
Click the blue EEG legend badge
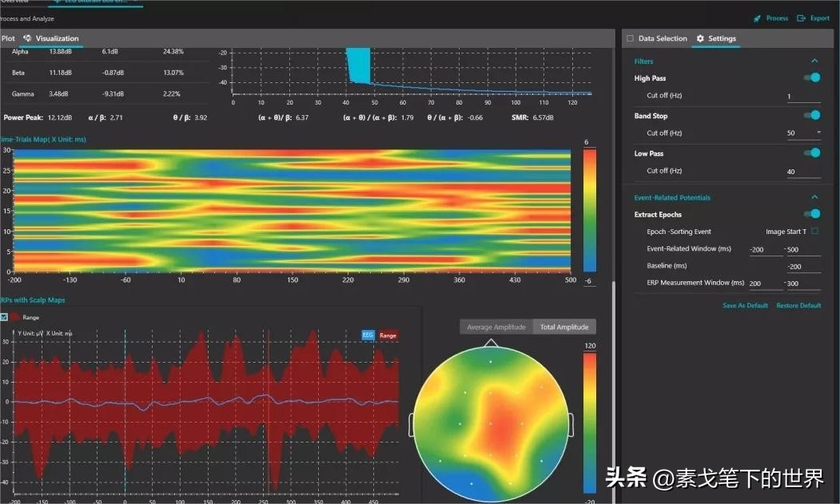368,335
